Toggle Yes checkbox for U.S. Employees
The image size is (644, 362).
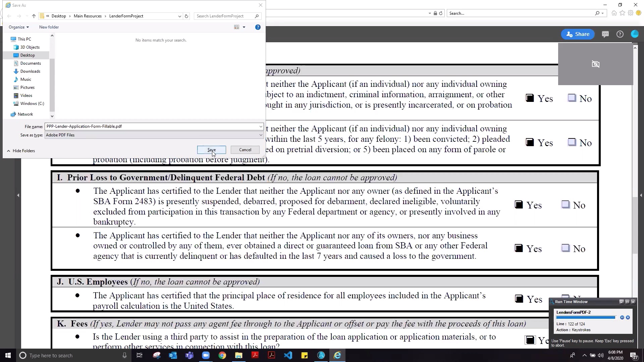519,299
